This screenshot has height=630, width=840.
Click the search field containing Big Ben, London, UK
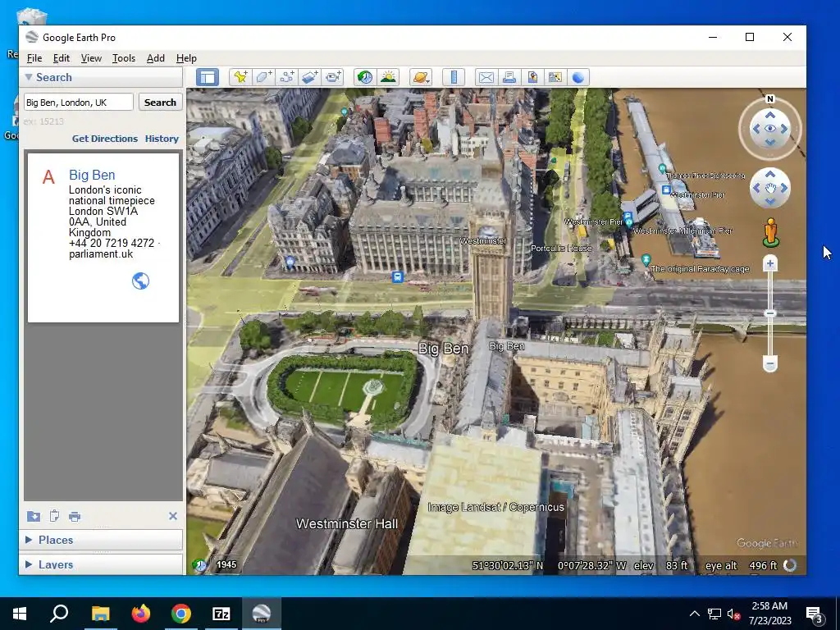point(79,103)
